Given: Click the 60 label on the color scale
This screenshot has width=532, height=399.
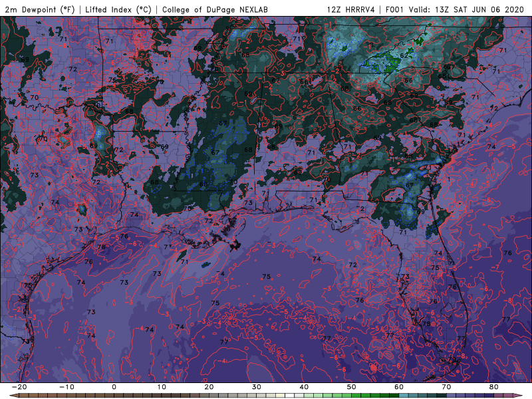Looking at the screenshot, I should [x=399, y=387].
